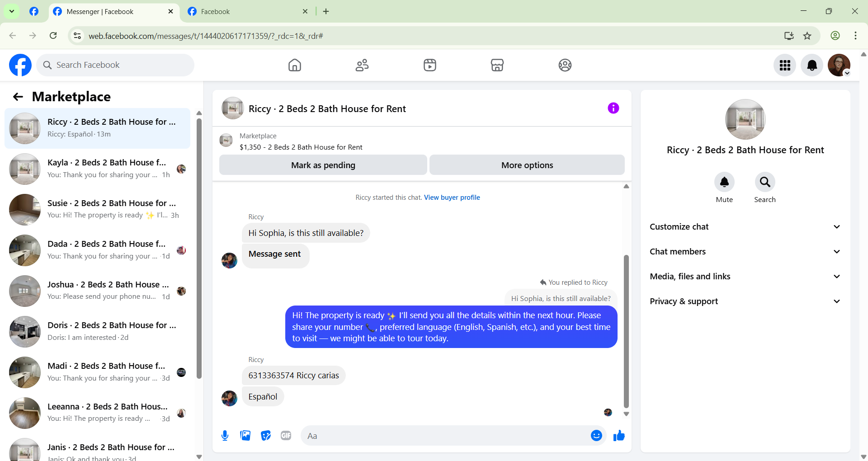Click the Search Facebook field

tap(115, 65)
